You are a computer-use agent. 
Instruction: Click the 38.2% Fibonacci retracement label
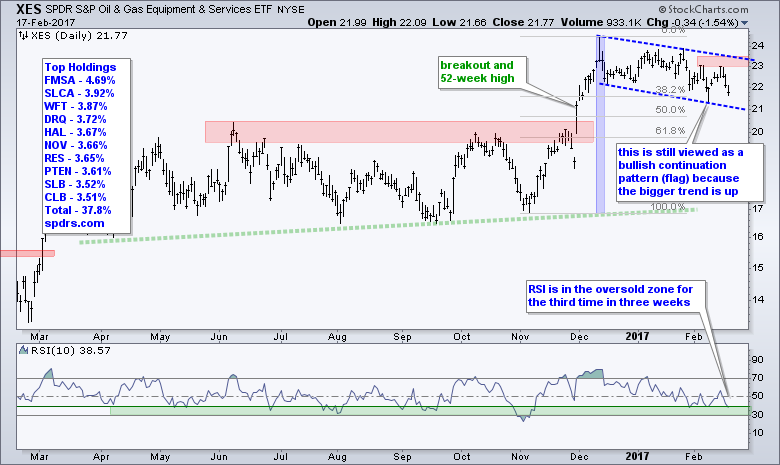(x=670, y=90)
